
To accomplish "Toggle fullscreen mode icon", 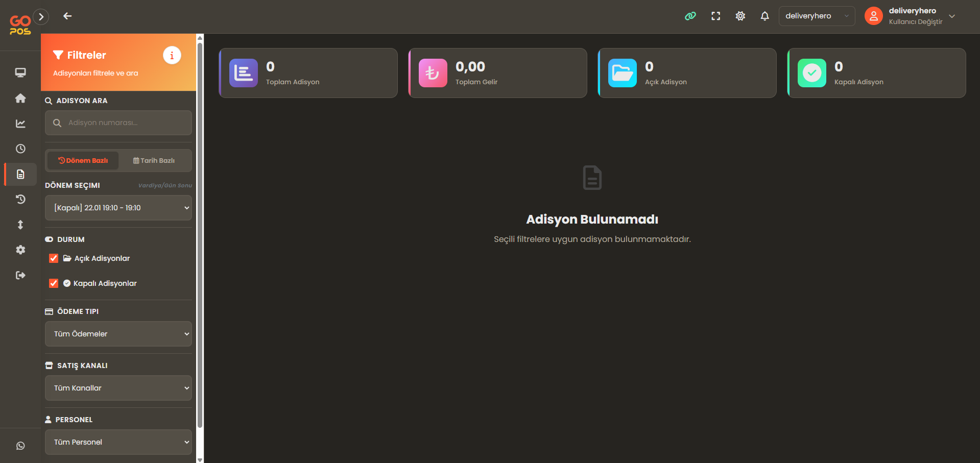I will point(716,16).
